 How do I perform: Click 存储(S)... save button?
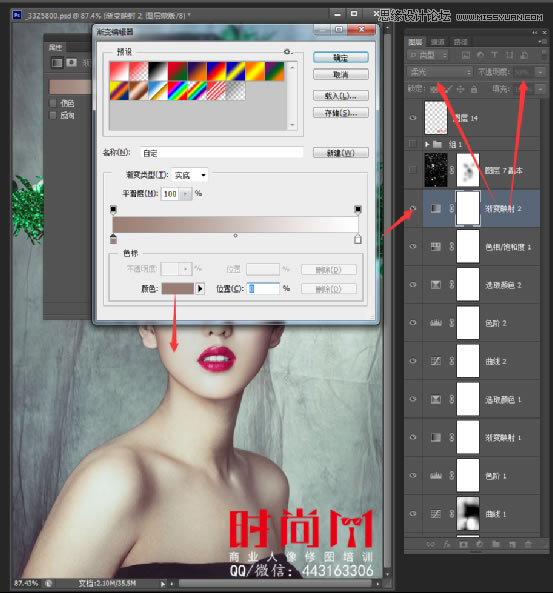coord(341,113)
